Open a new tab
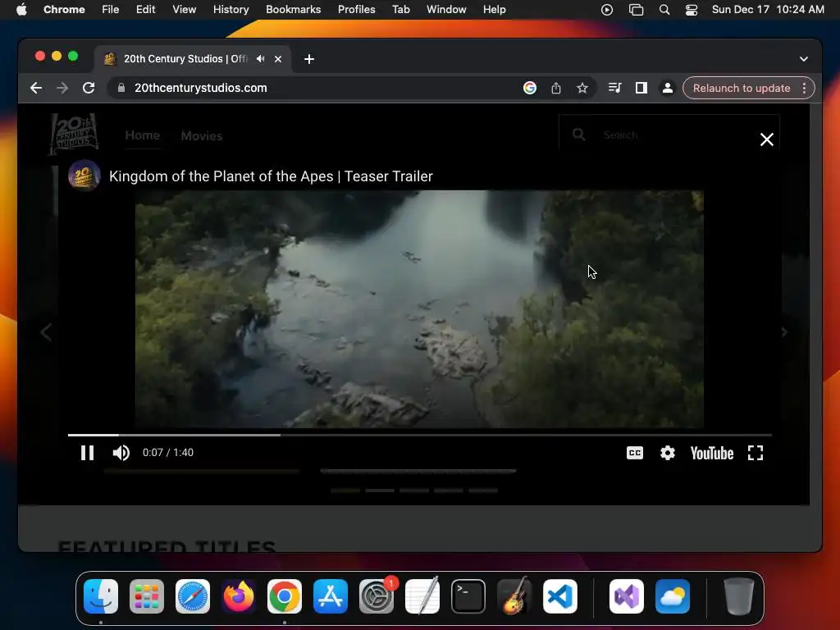 point(309,59)
